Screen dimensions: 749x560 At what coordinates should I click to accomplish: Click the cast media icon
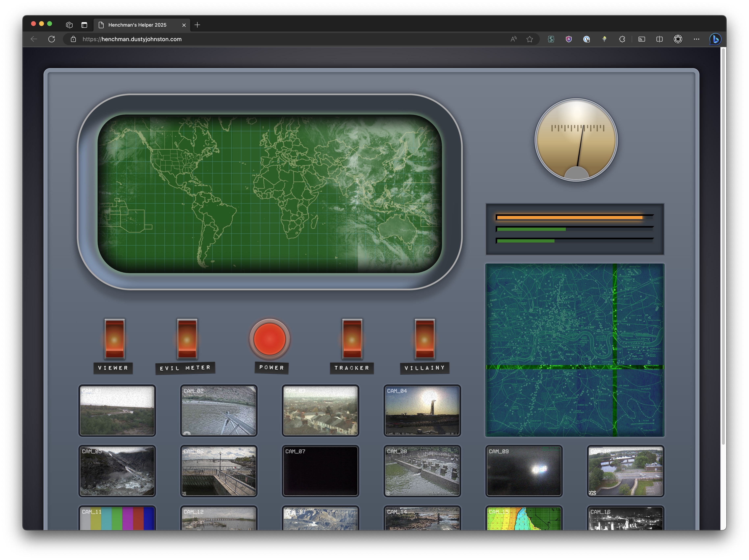tap(642, 39)
